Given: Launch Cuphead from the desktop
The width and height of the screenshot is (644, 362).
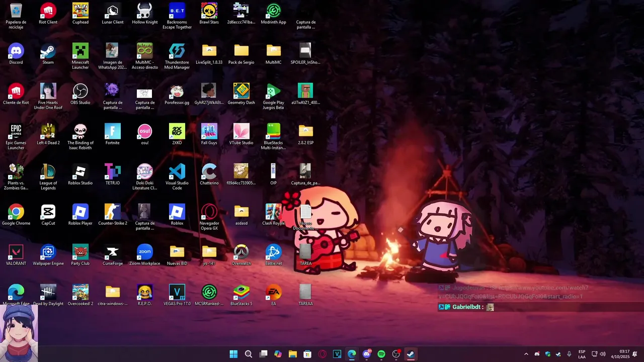Looking at the screenshot, I should pos(80,14).
